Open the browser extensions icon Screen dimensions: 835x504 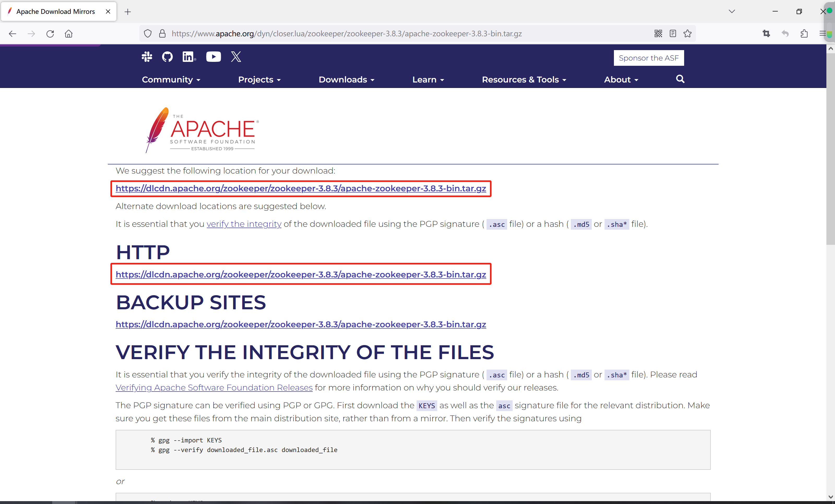[x=804, y=34]
